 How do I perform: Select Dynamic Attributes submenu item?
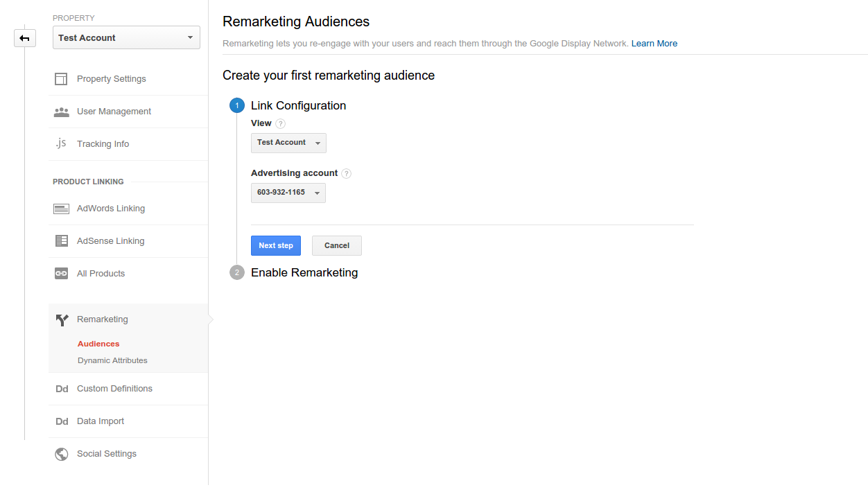[112, 360]
